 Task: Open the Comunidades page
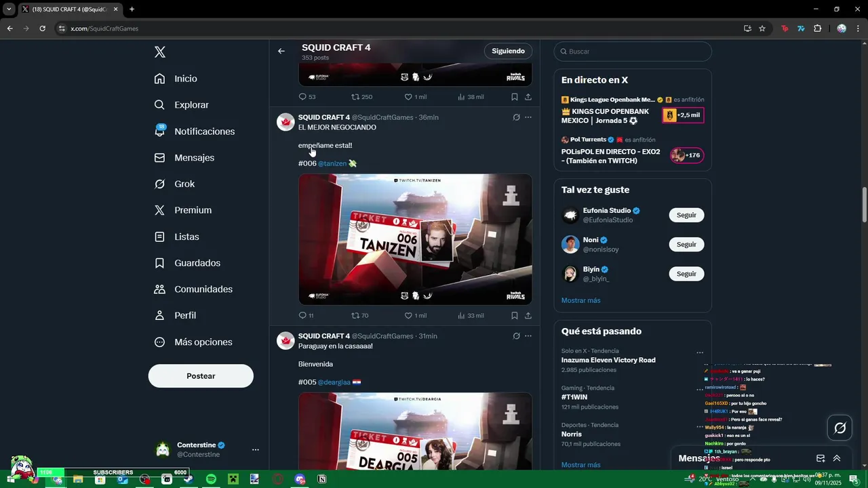tap(193, 289)
